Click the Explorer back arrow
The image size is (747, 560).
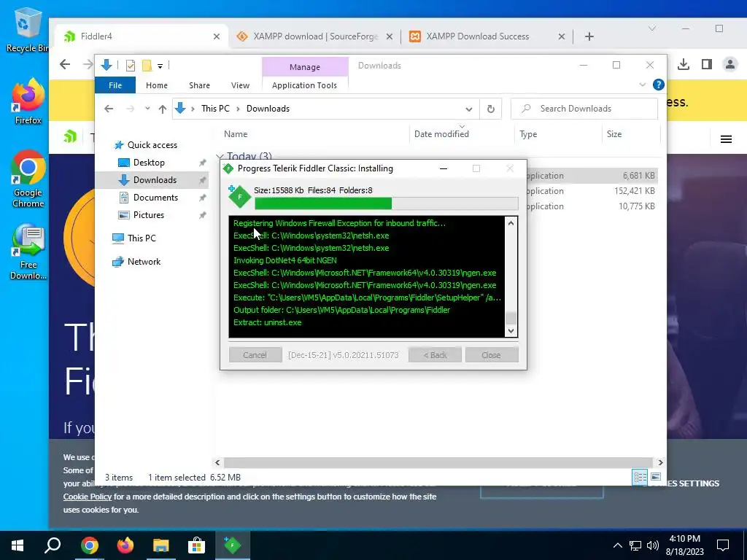[109, 109]
